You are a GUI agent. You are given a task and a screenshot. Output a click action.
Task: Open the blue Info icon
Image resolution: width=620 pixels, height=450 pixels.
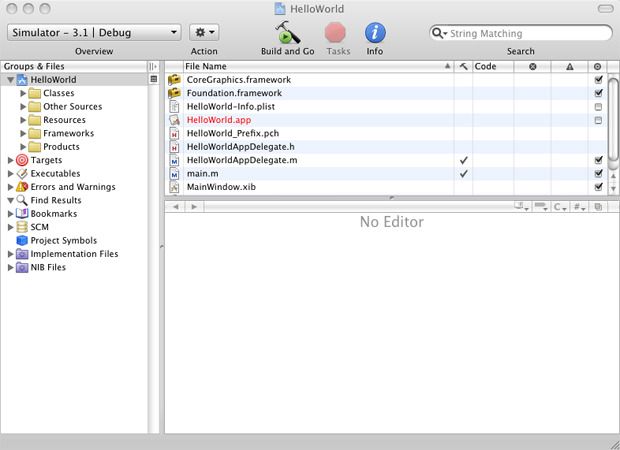(x=375, y=32)
